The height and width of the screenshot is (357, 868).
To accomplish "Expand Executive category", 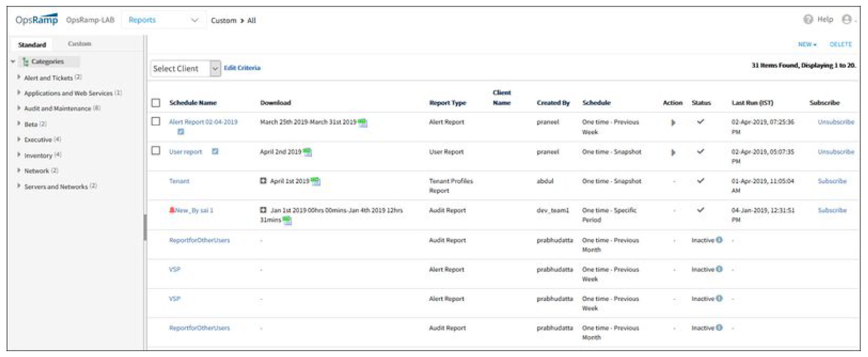I will coord(19,139).
